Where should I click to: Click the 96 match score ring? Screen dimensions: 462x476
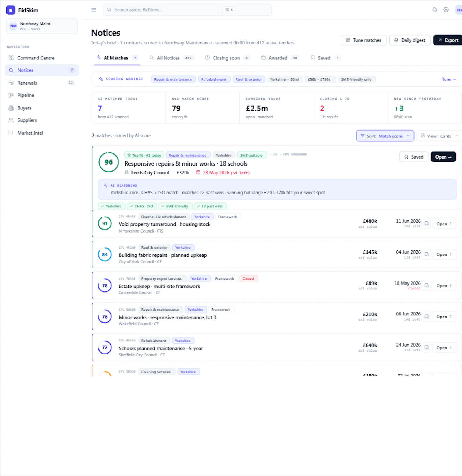click(109, 162)
